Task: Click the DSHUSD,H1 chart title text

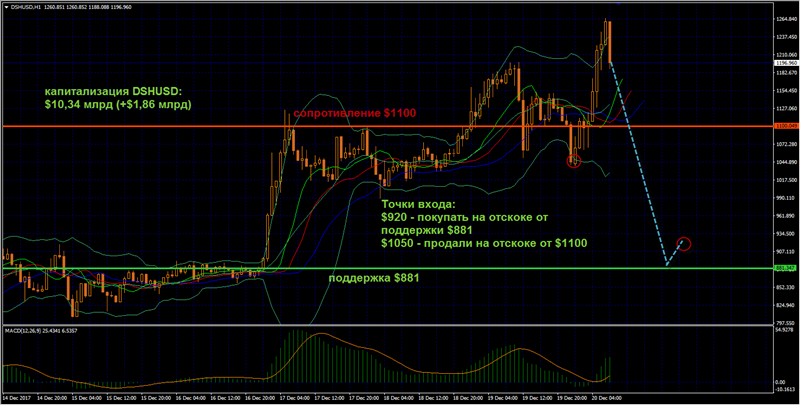Action: coord(25,7)
